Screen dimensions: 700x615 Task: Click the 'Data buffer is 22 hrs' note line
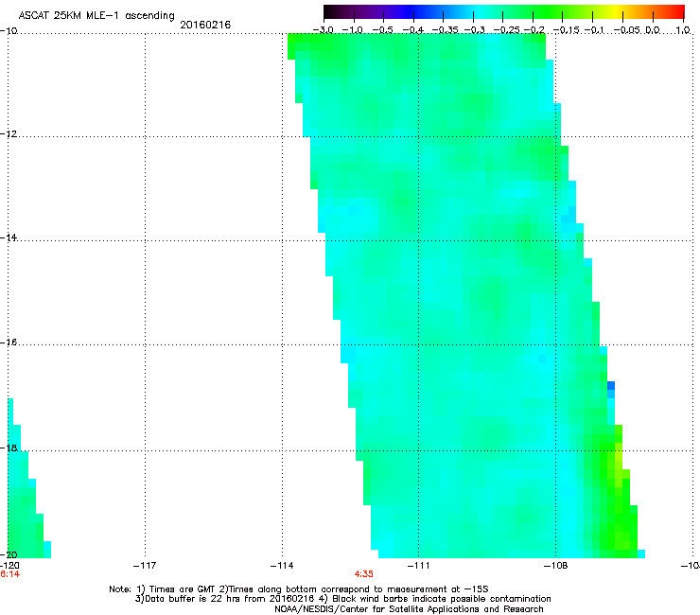(343, 599)
